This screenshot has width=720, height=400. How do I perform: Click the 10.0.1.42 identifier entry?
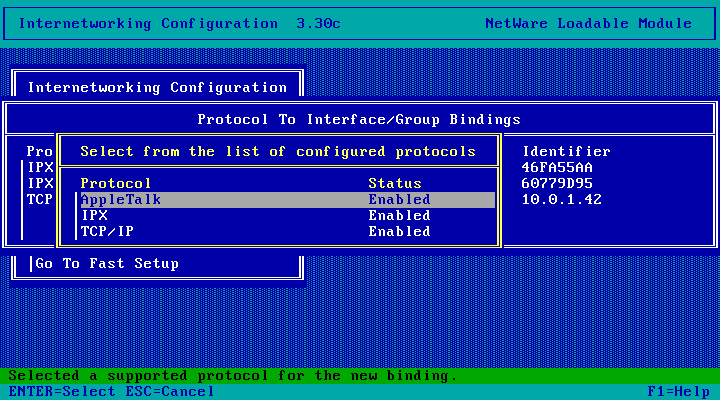pos(562,200)
